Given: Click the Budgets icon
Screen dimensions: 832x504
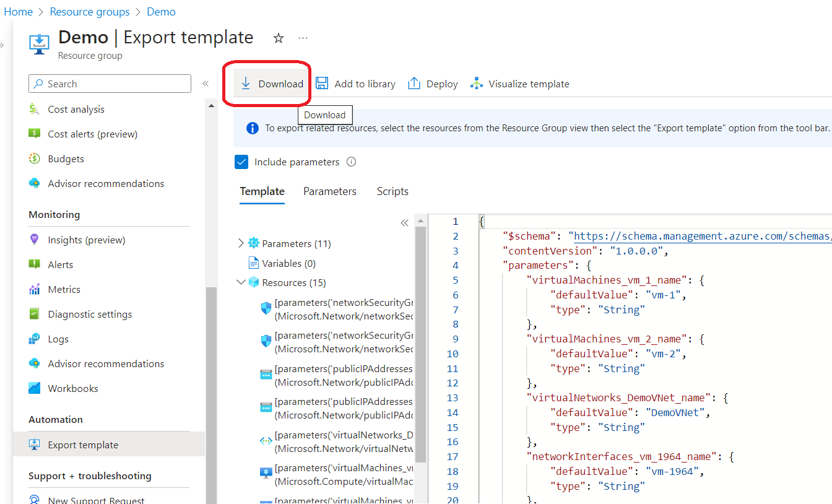Looking at the screenshot, I should pos(34,159).
